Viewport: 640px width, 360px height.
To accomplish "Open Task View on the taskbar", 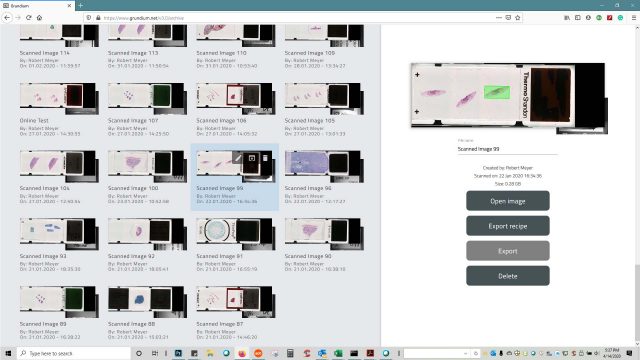I will (155, 353).
